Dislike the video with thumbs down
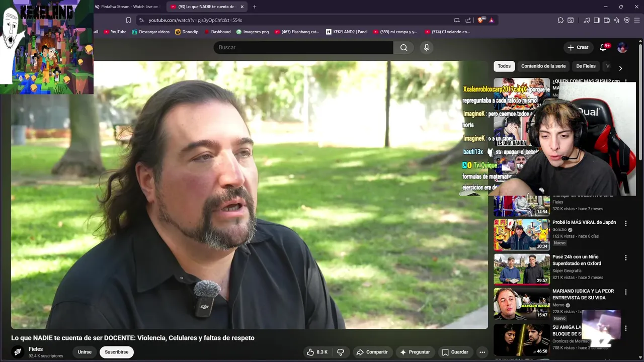The width and height of the screenshot is (644, 362). point(341,352)
